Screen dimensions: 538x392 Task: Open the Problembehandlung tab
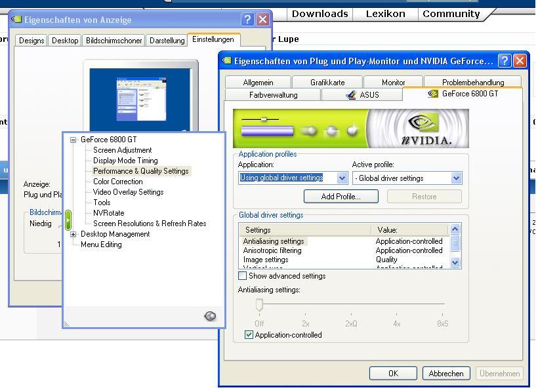pyautogui.click(x=473, y=83)
